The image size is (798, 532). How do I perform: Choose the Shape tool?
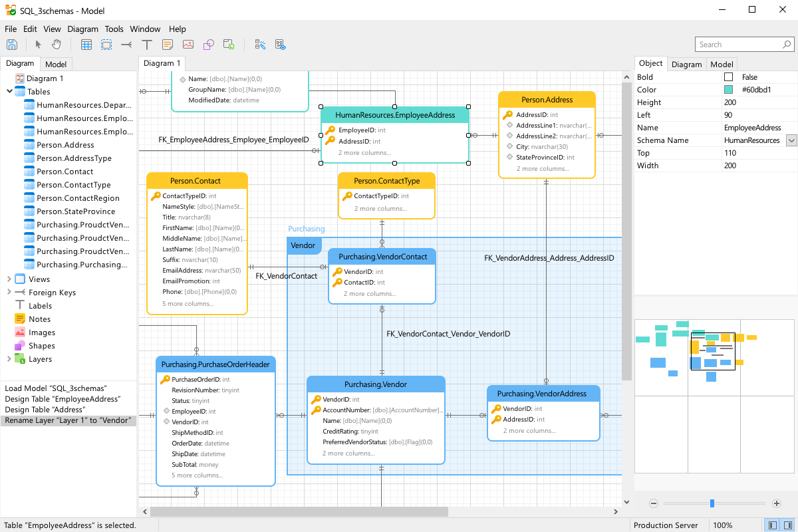tap(208, 44)
